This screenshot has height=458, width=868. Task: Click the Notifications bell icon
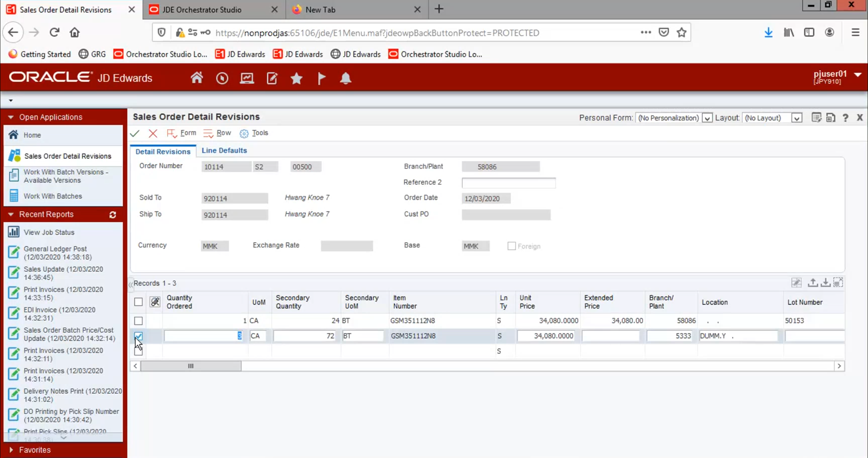(345, 78)
